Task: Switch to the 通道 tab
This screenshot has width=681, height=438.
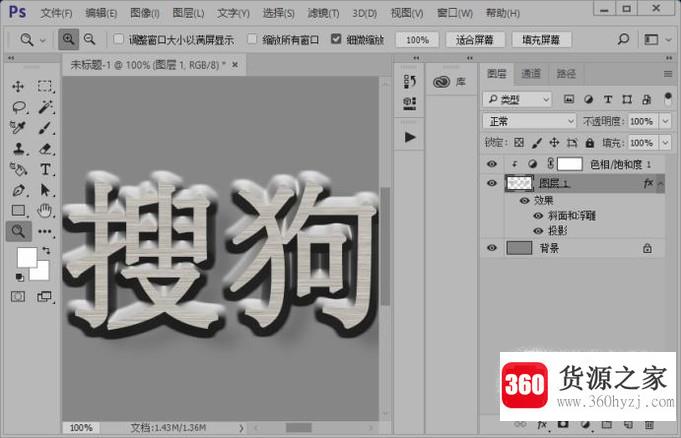Action: (531, 73)
